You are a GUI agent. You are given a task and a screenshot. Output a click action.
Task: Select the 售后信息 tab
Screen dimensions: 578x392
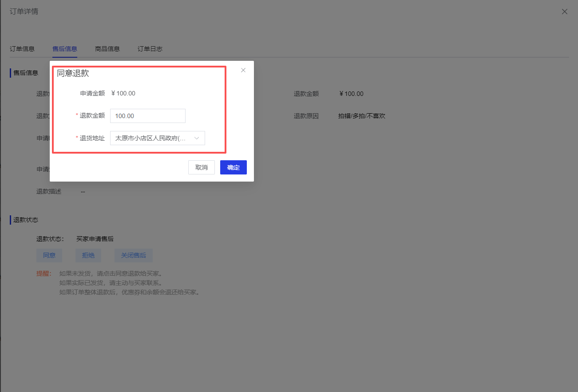[x=65, y=49]
